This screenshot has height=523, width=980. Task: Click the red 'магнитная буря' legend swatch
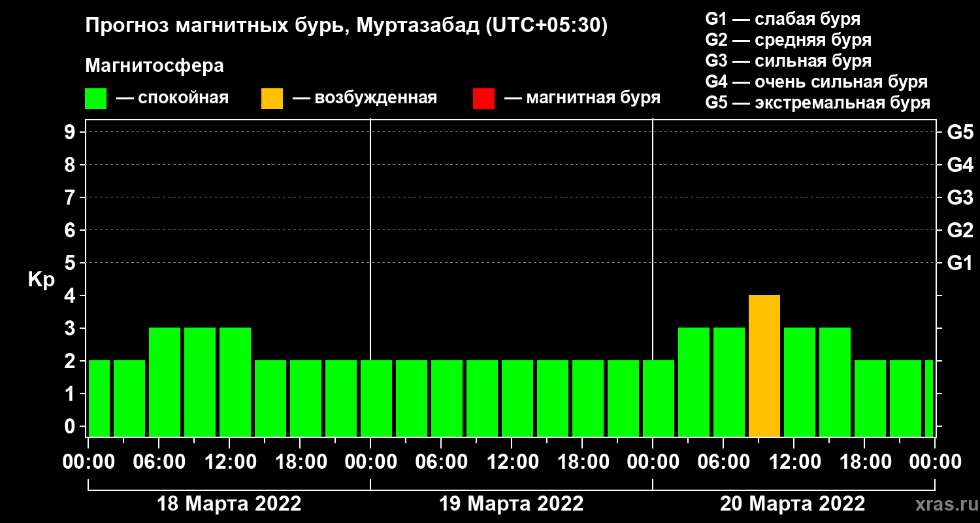pos(483,99)
